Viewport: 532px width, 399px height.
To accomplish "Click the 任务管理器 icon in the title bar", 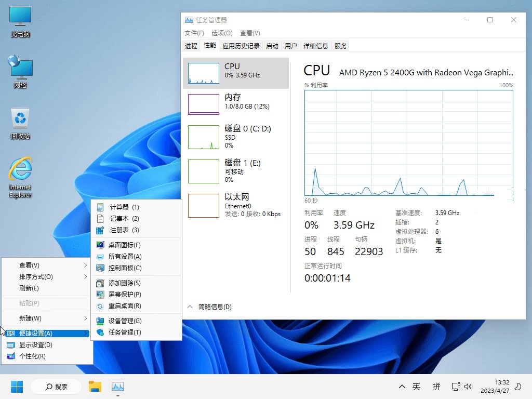I will pyautogui.click(x=189, y=19).
